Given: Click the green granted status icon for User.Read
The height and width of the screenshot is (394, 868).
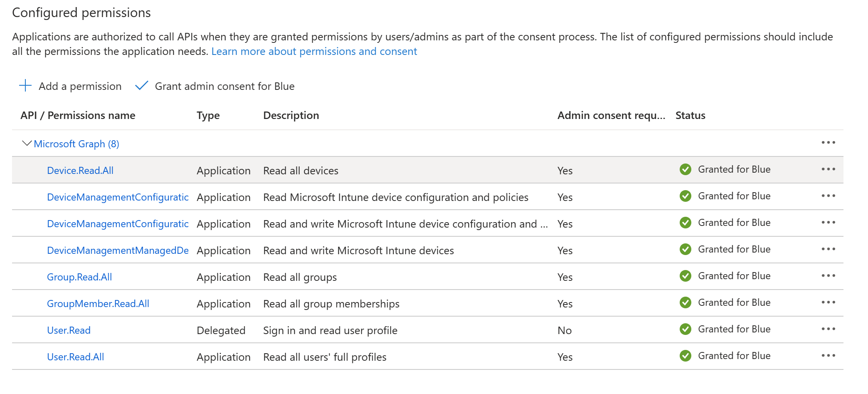Looking at the screenshot, I should pos(685,329).
